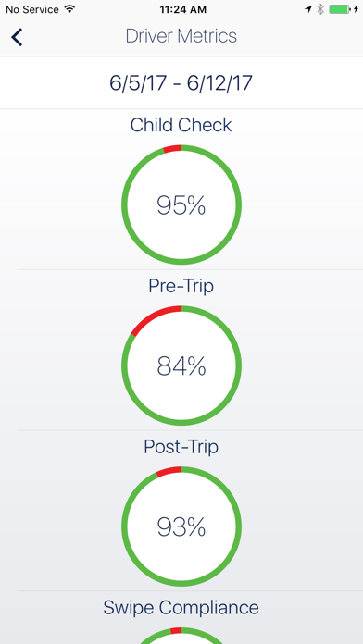Select the 6/5/17 - 6/12/17 date range
Viewport: 363px width, 644px height.
pos(181,83)
